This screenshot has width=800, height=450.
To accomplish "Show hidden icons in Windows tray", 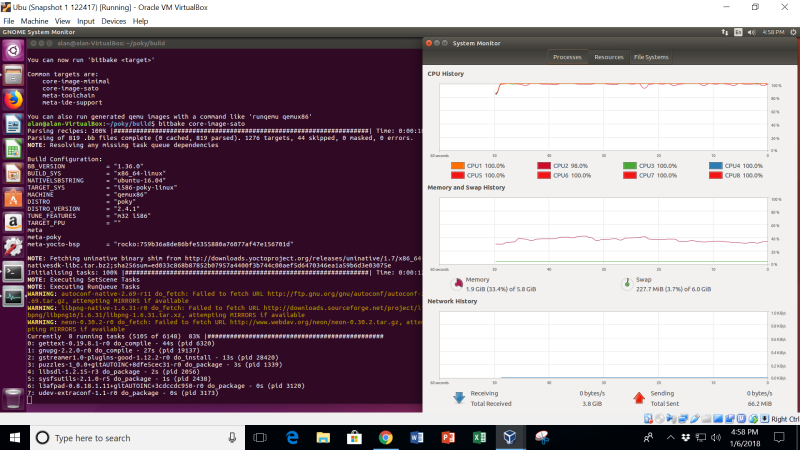I will click(x=670, y=438).
